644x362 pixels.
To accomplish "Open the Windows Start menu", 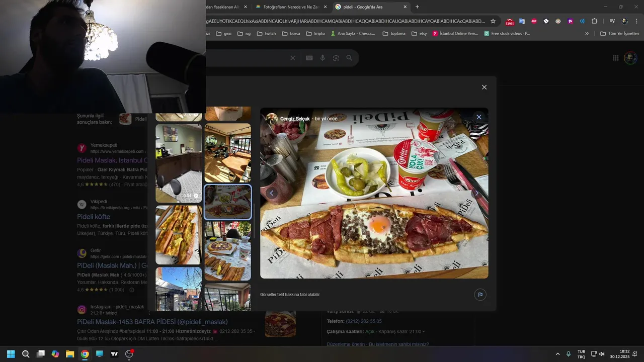I will 11,354.
